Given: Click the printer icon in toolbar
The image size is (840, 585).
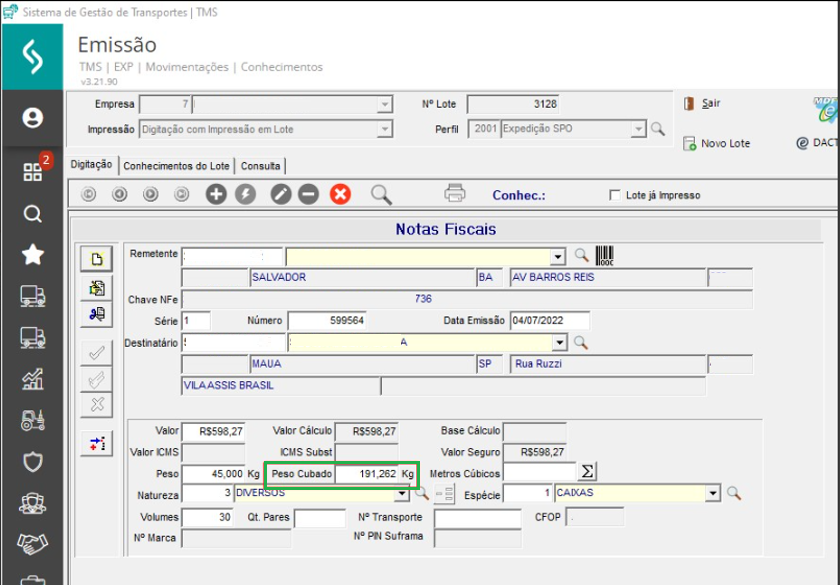Looking at the screenshot, I should coord(455,193).
